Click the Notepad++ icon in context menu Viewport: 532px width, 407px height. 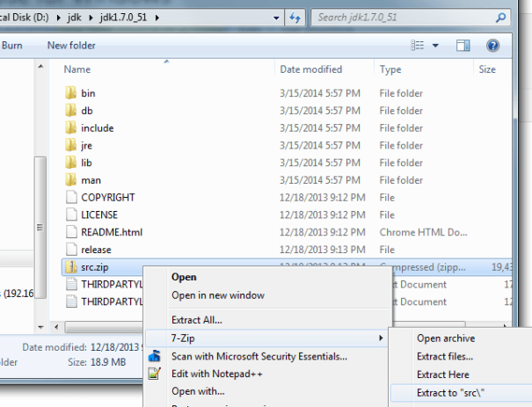[155, 374]
